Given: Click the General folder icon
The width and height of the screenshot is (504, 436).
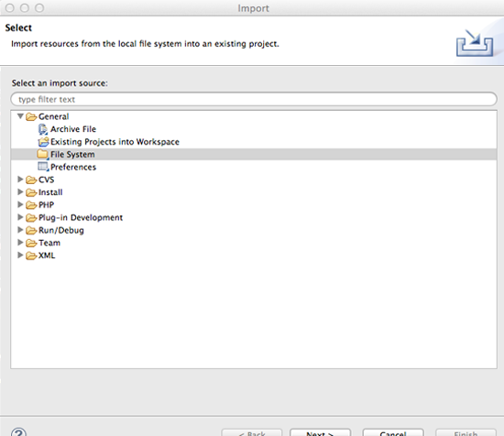Looking at the screenshot, I should point(31,116).
